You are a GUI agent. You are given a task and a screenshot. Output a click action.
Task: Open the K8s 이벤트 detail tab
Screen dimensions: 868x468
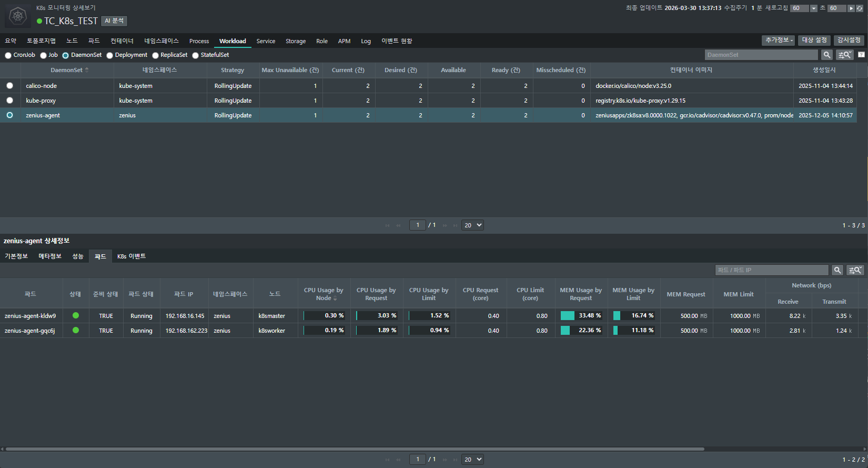tap(131, 256)
